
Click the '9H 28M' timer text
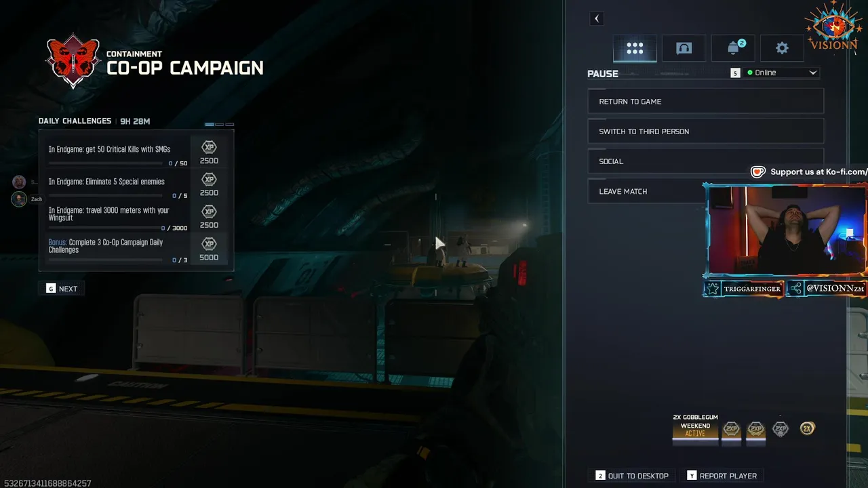point(135,121)
